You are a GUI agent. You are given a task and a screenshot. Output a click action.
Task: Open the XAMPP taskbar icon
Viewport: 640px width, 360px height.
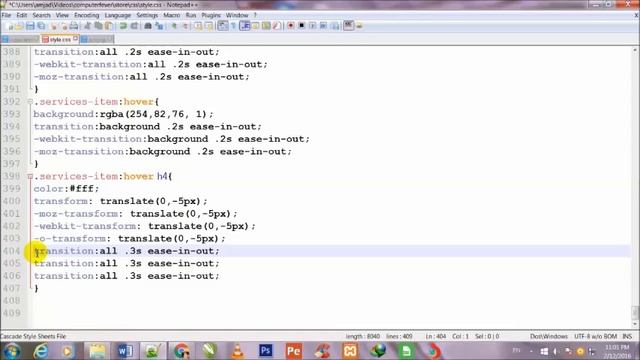(350, 351)
